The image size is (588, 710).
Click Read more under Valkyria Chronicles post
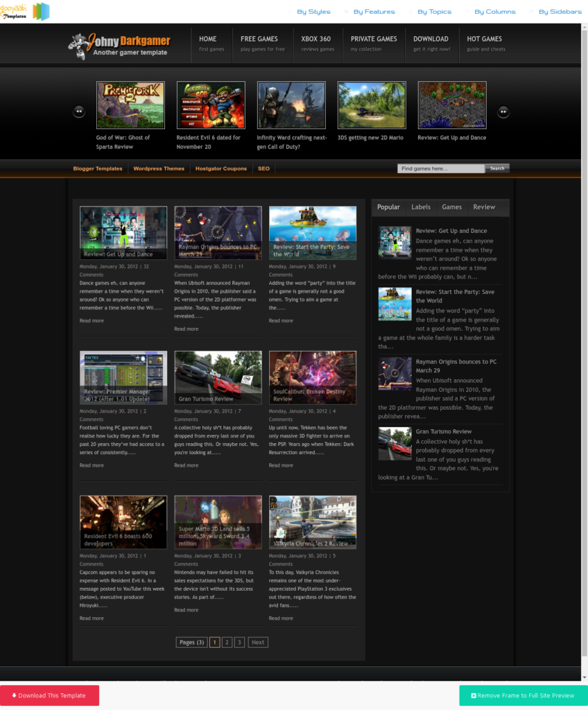tap(281, 618)
